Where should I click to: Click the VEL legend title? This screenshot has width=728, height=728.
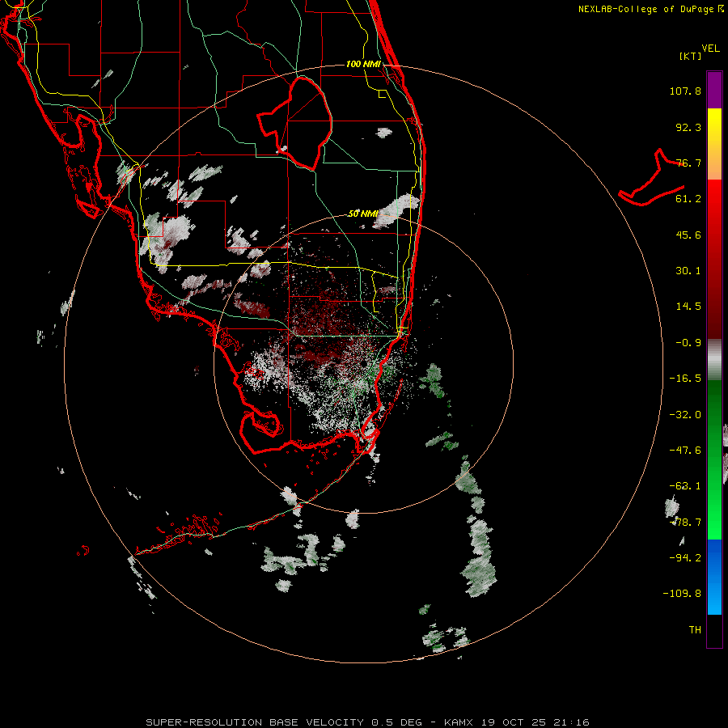[710, 49]
